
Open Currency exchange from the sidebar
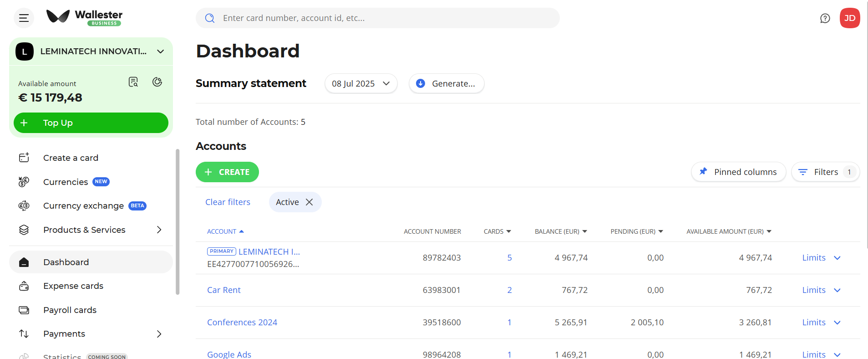[x=83, y=206]
